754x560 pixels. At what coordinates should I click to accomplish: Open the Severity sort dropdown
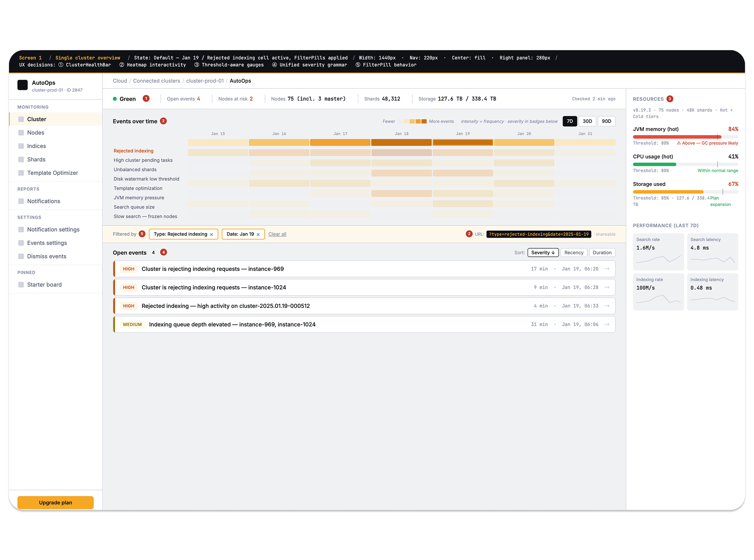[543, 253]
